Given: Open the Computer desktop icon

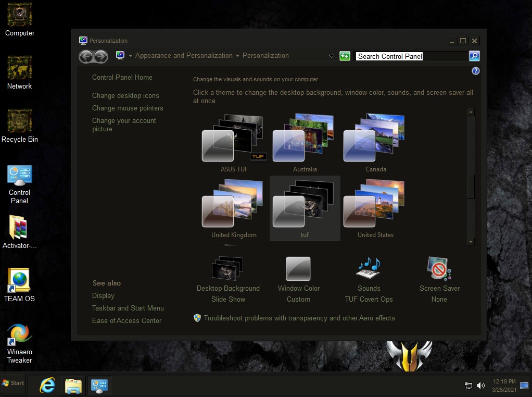Looking at the screenshot, I should (x=19, y=19).
